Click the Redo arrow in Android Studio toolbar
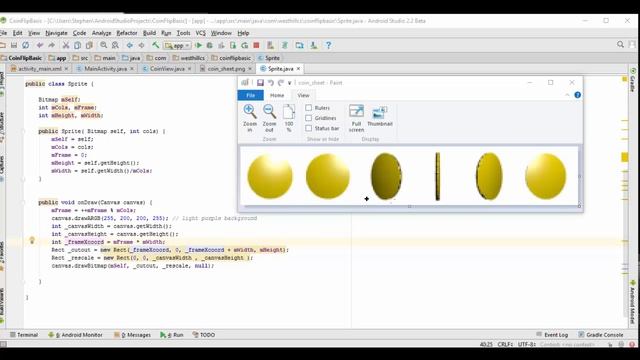This screenshot has height=360, width=640. 51,45
